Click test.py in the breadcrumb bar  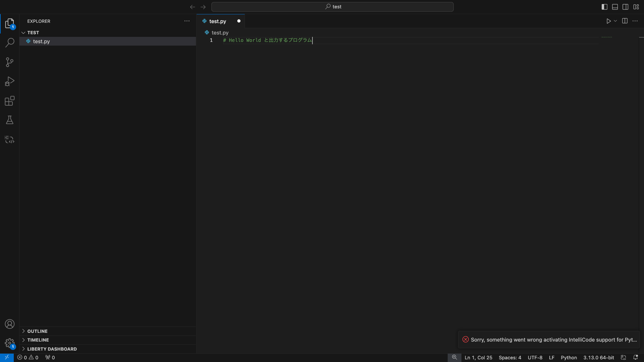click(220, 33)
